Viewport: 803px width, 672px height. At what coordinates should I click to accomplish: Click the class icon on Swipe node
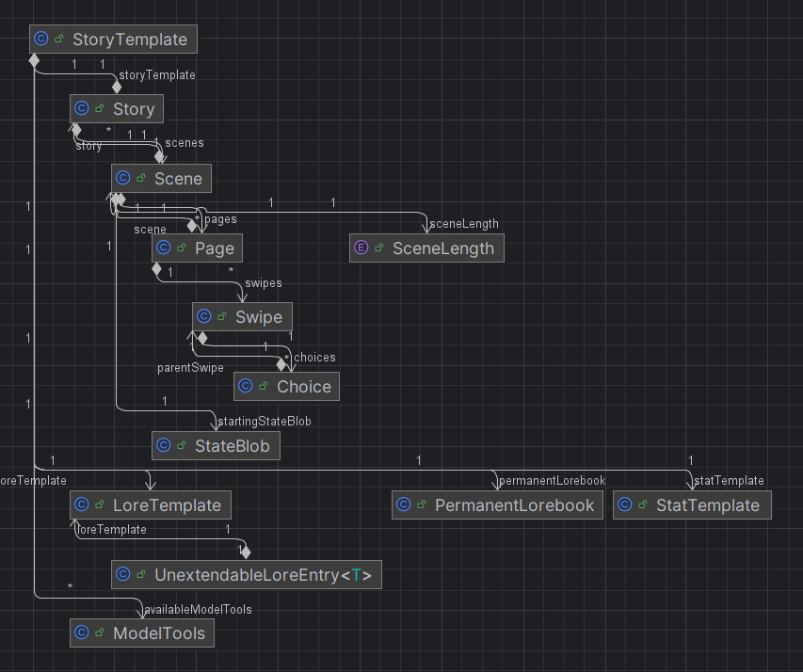[204, 316]
